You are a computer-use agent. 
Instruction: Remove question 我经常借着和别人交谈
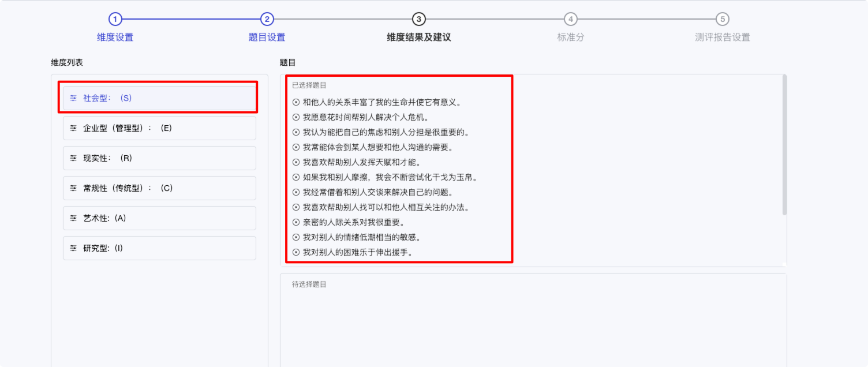pyautogui.click(x=296, y=192)
